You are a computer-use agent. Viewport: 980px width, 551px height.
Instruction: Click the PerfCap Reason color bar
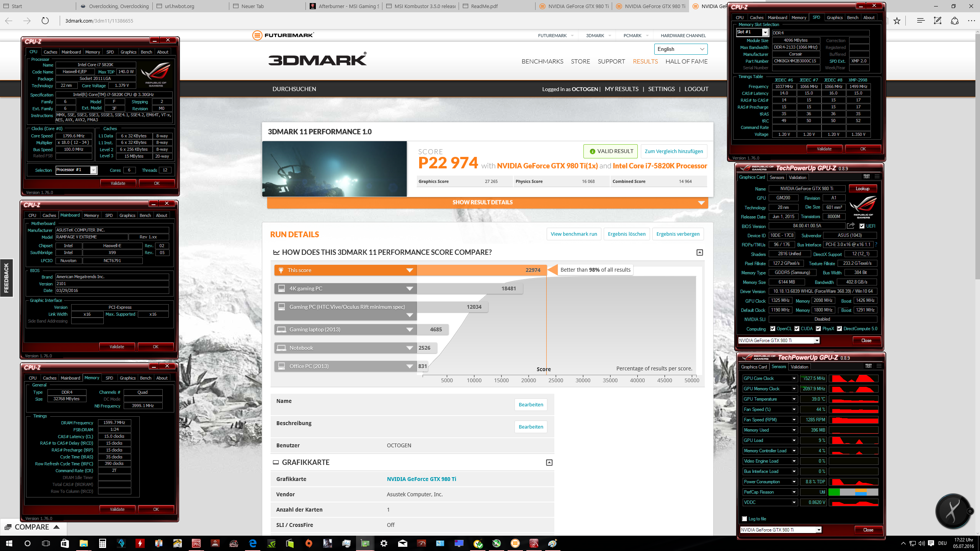click(853, 492)
